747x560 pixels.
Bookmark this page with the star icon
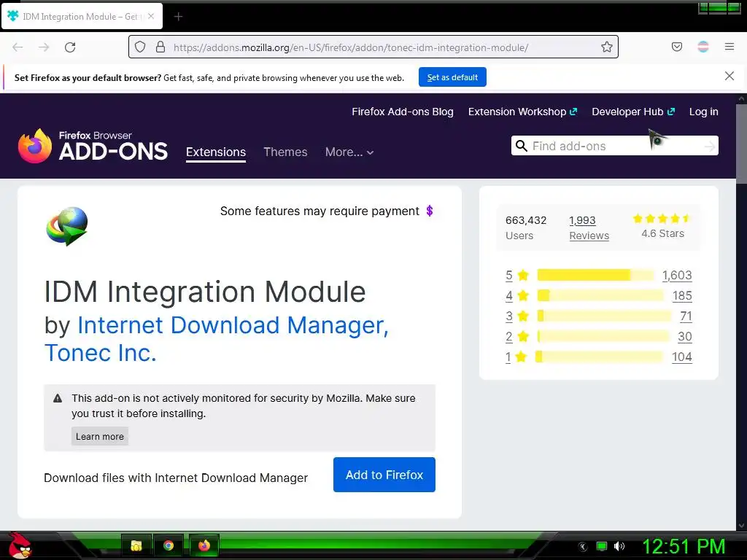pos(606,47)
